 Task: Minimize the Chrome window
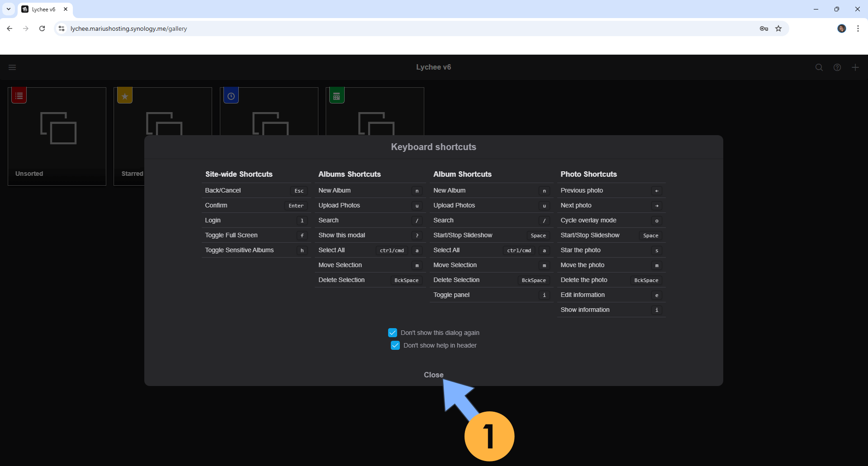816,9
